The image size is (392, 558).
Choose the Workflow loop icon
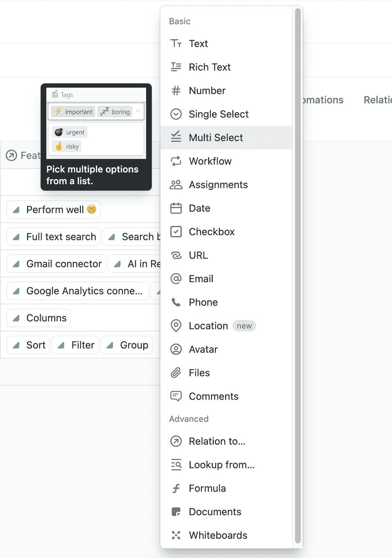(176, 161)
